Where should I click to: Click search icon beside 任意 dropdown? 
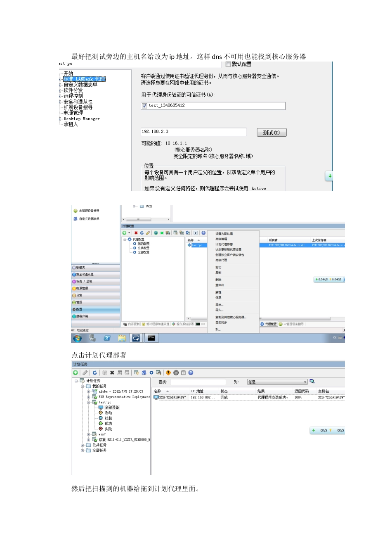coord(312,382)
